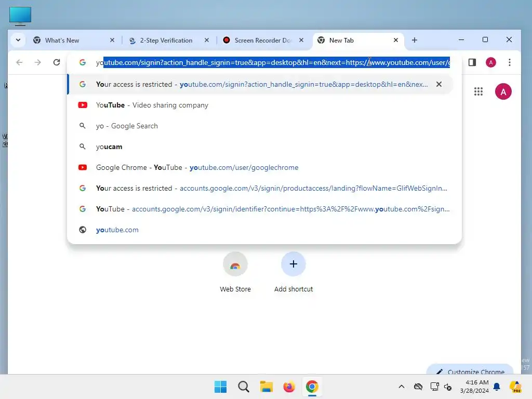Reload the current page
The height and width of the screenshot is (399, 532).
[57, 62]
